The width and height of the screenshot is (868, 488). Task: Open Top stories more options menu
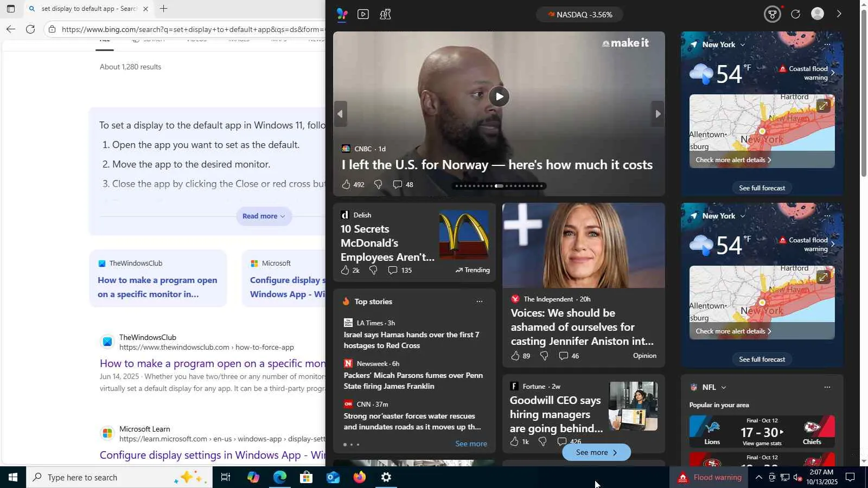tap(479, 301)
